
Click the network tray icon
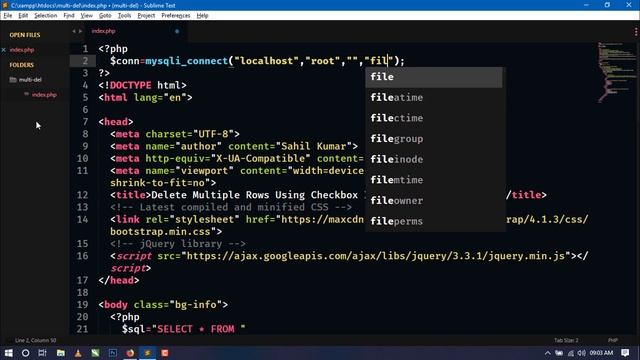point(571,353)
